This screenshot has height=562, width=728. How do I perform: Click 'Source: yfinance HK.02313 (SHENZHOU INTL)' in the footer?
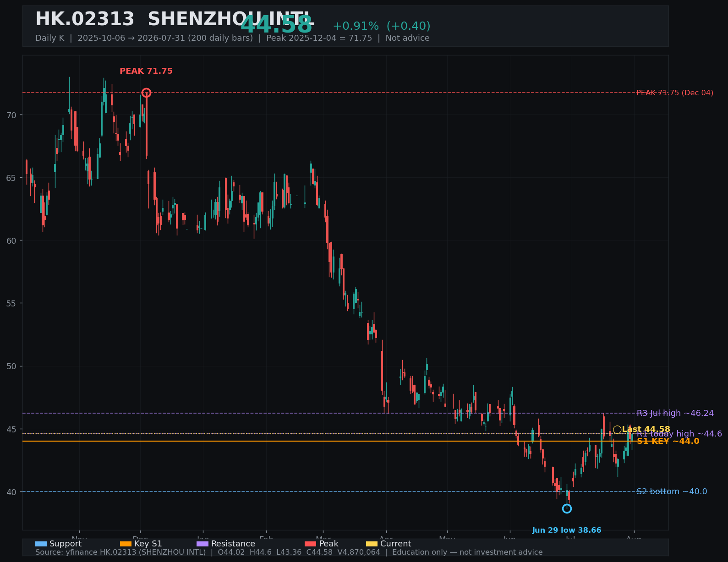pos(120,552)
